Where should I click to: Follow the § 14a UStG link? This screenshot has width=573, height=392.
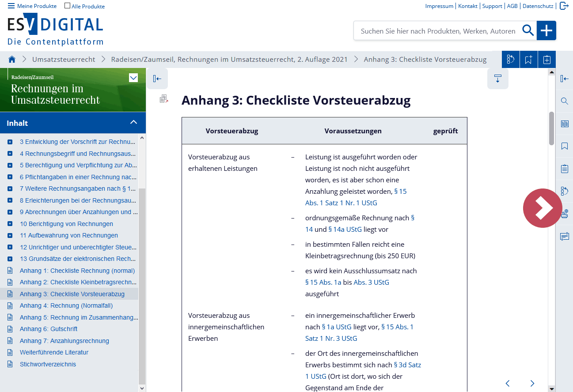coord(345,229)
